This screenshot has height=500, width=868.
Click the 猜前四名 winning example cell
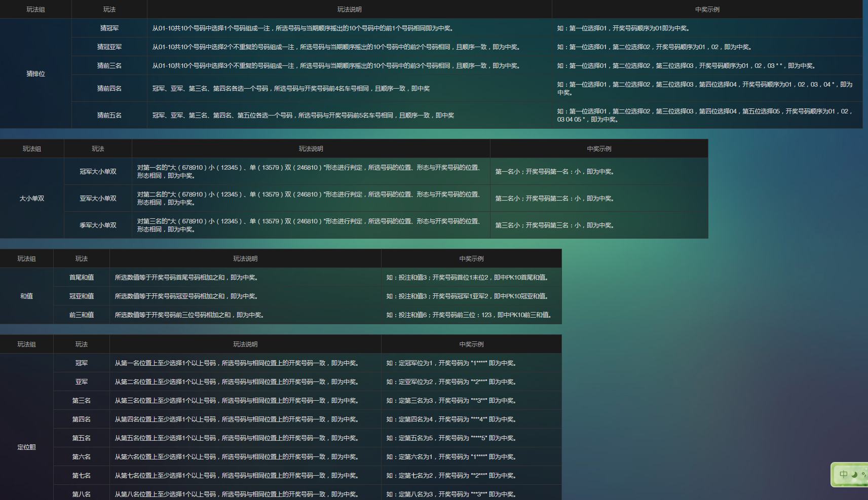tap(707, 88)
